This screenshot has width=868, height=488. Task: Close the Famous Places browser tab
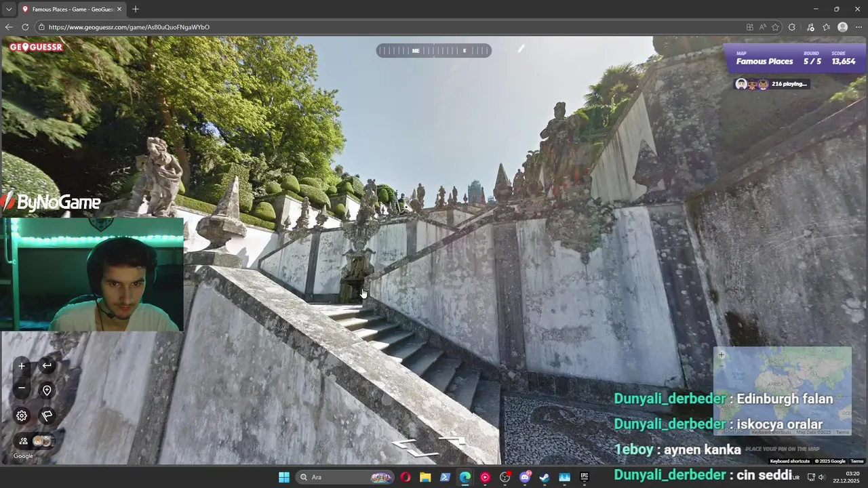coord(119,9)
